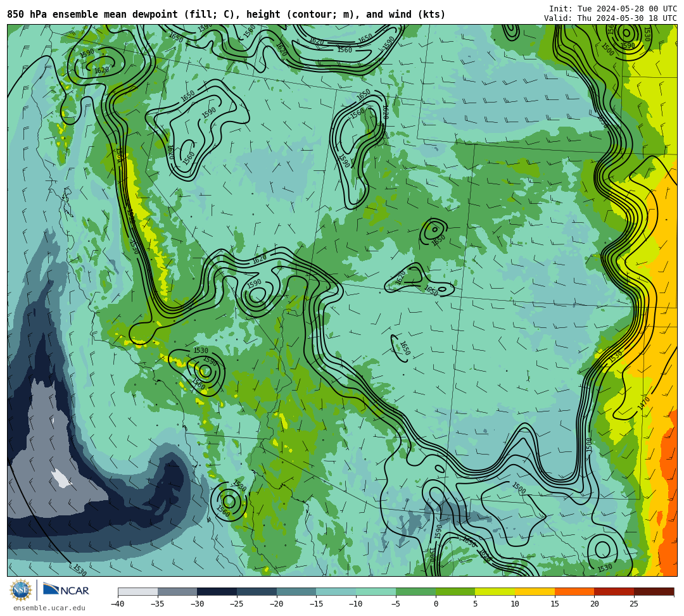The height and width of the screenshot is (616, 684).
Task: Click the Valid: Thu 2024-05-30 18 UTC line
Action: coord(611,18)
